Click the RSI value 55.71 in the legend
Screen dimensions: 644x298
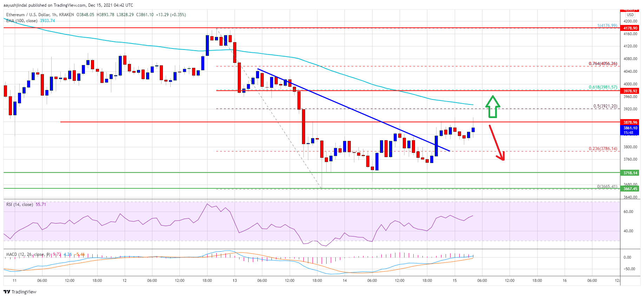click(41, 205)
